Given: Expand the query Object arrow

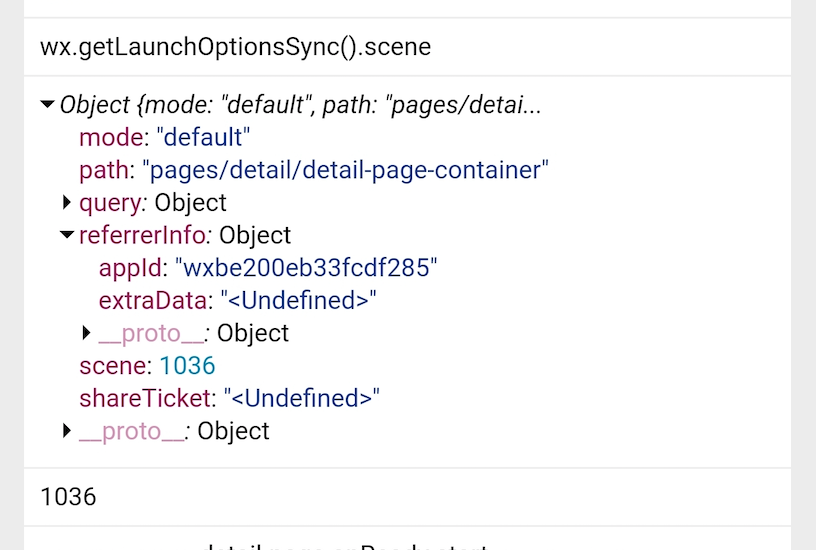Looking at the screenshot, I should coord(67,203).
